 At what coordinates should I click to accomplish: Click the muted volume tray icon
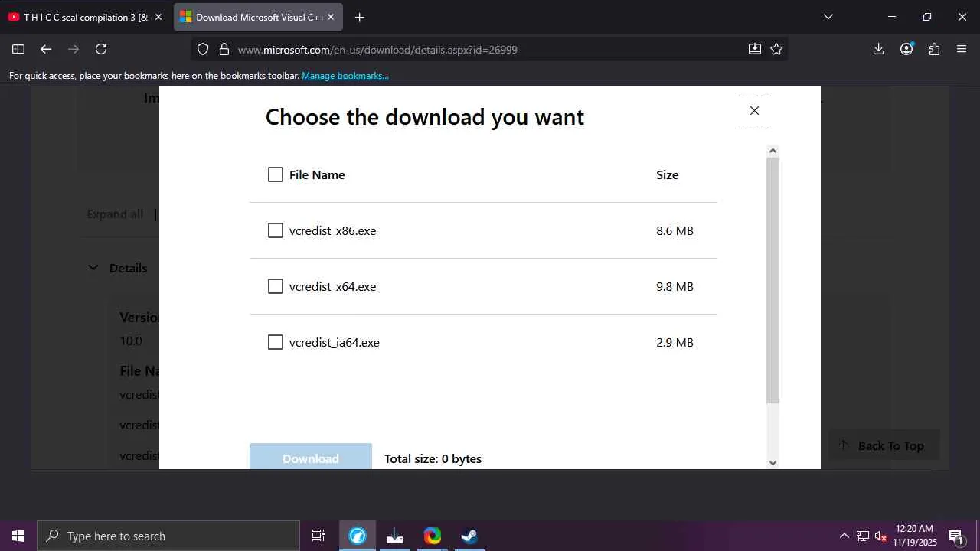coord(880,536)
